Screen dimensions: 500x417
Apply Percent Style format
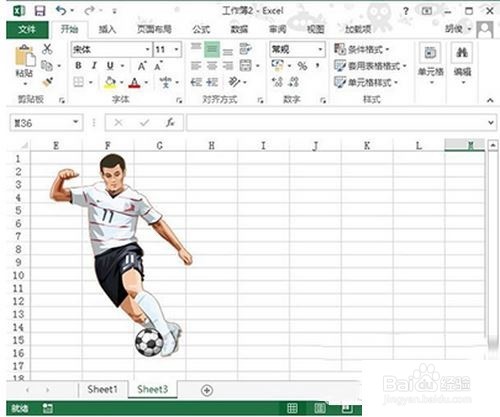[x=302, y=66]
